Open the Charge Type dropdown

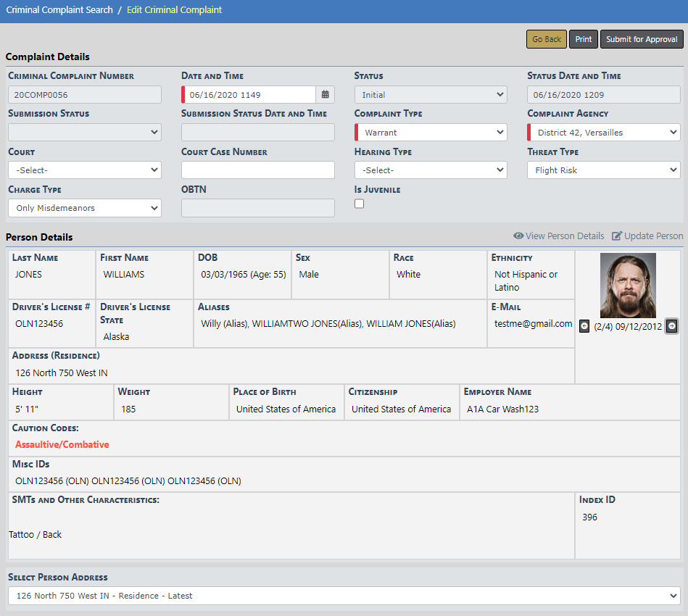pyautogui.click(x=85, y=208)
